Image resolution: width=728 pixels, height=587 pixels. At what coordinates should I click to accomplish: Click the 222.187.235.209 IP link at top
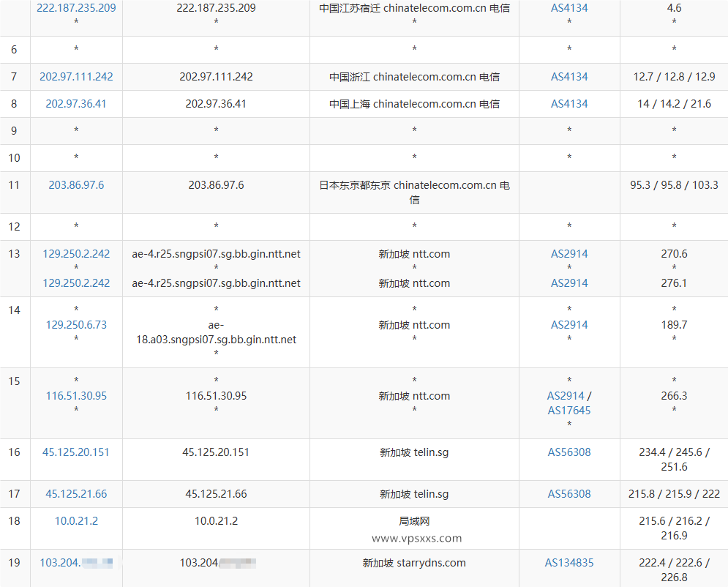click(x=75, y=10)
